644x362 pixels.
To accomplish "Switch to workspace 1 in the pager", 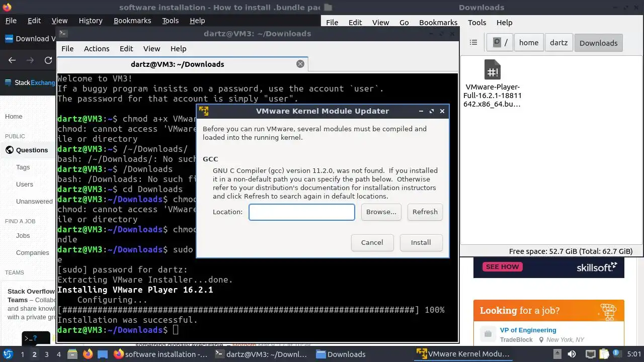I will point(22,354).
